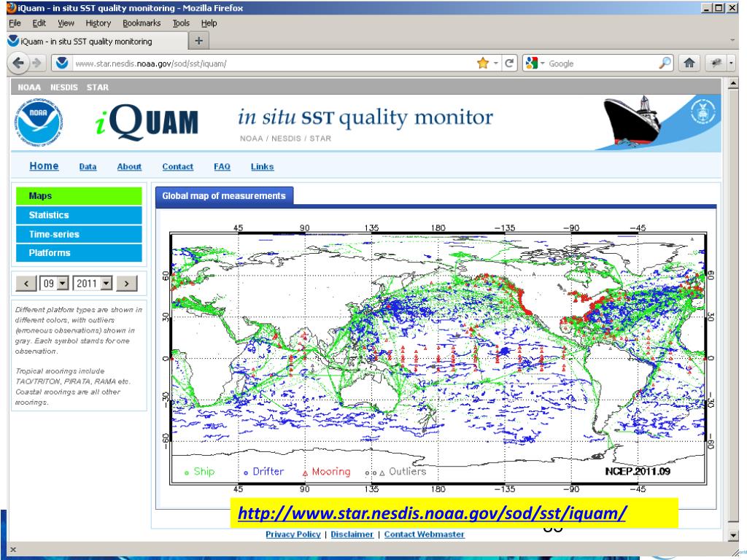Open Time-series in the sidebar
747x560 pixels.
tap(79, 234)
